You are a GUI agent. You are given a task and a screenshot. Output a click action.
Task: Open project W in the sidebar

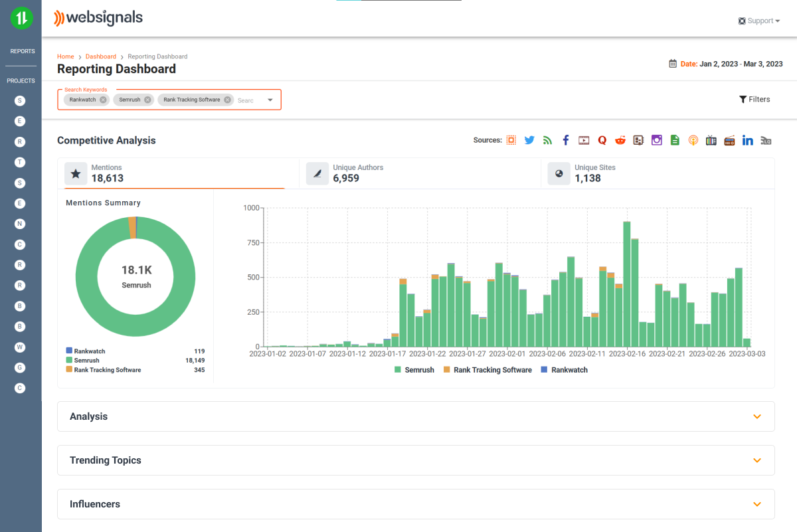[x=20, y=347]
